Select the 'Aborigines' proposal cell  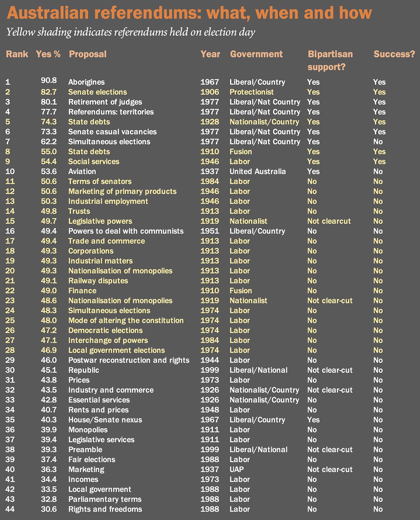pos(86,82)
